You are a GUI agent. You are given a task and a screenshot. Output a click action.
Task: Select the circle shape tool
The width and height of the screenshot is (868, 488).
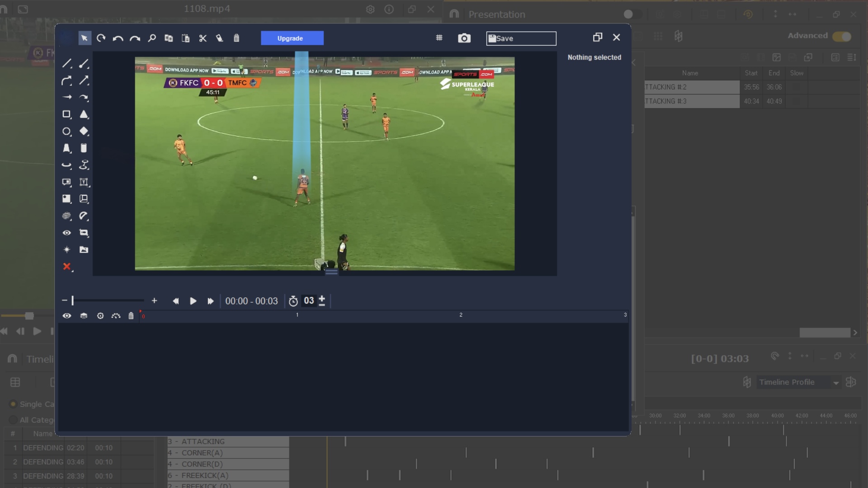[66, 131]
